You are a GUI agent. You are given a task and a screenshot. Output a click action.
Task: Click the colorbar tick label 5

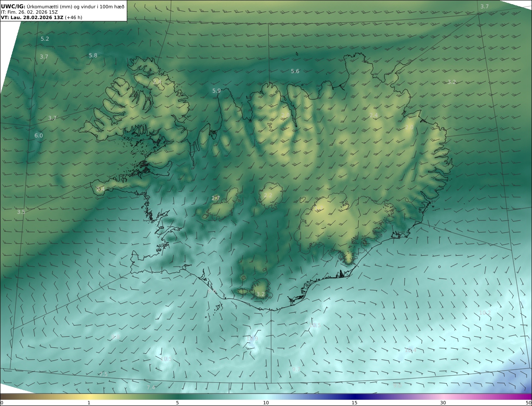point(177,403)
